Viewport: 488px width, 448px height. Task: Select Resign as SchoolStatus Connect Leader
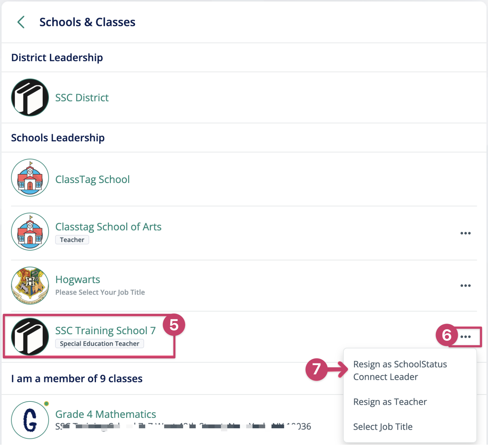coord(400,371)
